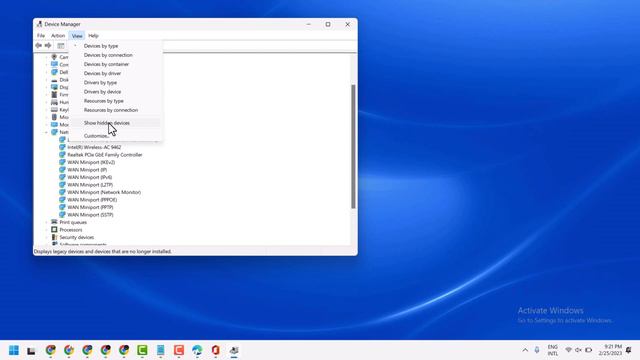The width and height of the screenshot is (640, 360).
Task: Click the Device Manager title bar icon
Action: (39, 24)
